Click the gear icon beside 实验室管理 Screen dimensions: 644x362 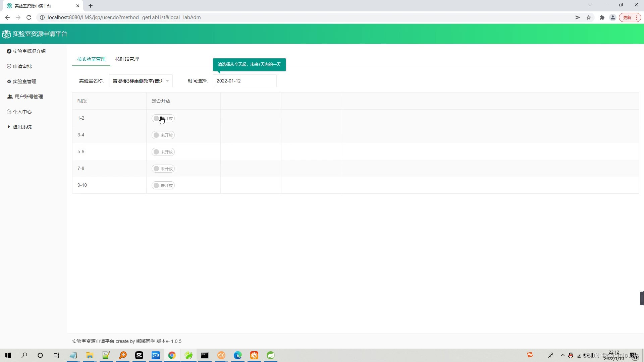tap(9, 81)
